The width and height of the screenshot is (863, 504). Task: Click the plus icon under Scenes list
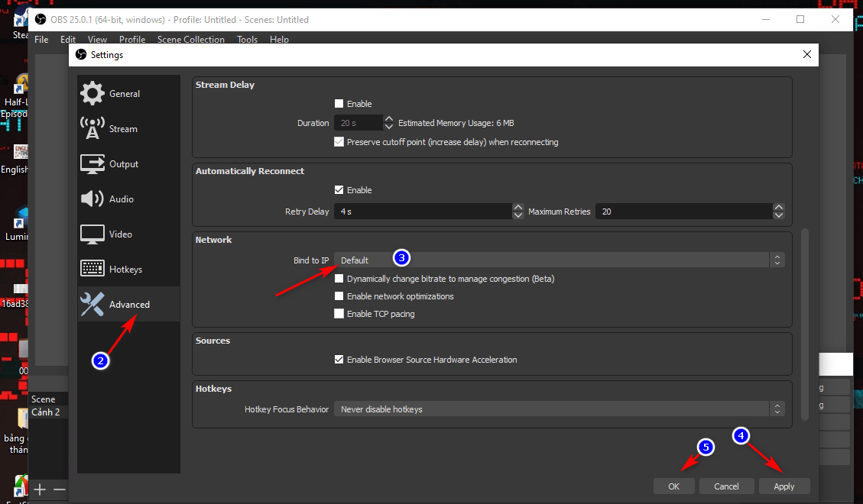[41, 489]
